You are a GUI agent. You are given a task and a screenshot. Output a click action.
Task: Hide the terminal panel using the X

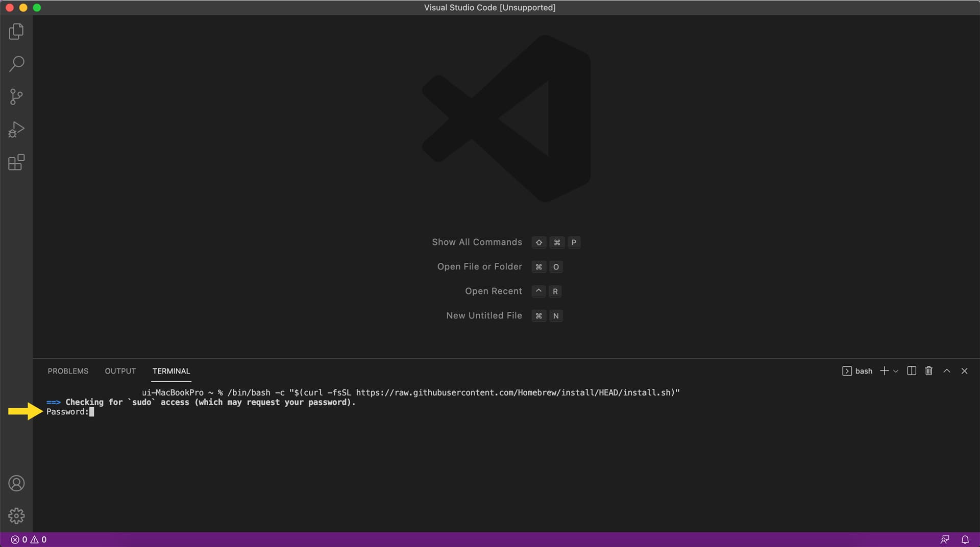coord(965,371)
